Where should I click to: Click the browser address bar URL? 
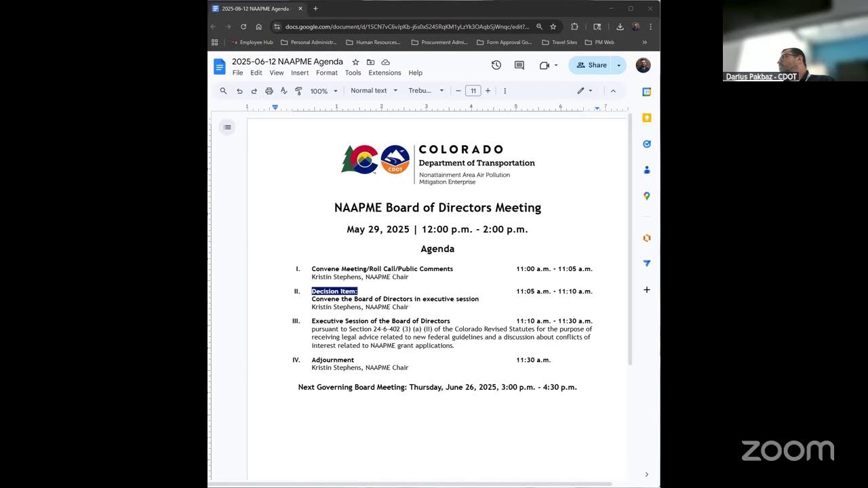pyautogui.click(x=407, y=26)
